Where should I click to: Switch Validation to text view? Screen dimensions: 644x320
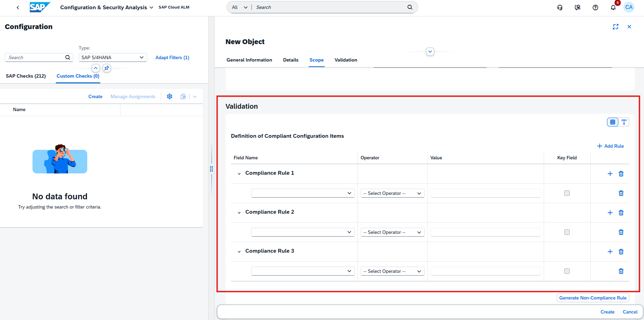(624, 122)
